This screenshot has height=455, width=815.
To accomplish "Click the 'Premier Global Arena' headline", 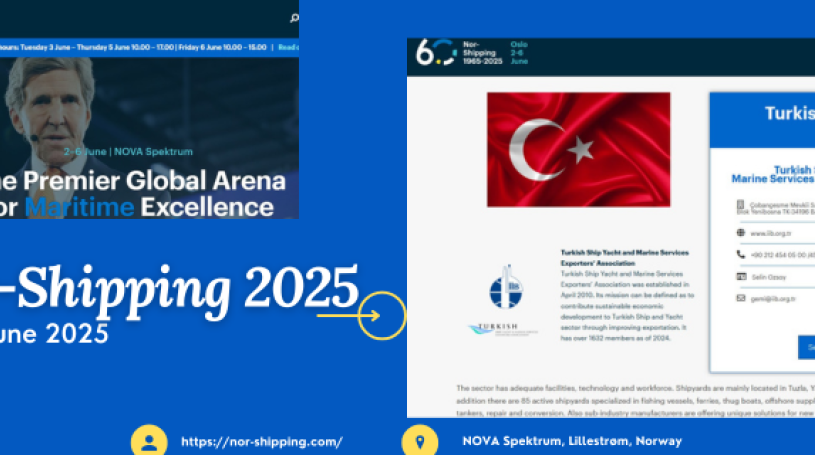I will 154,181.
